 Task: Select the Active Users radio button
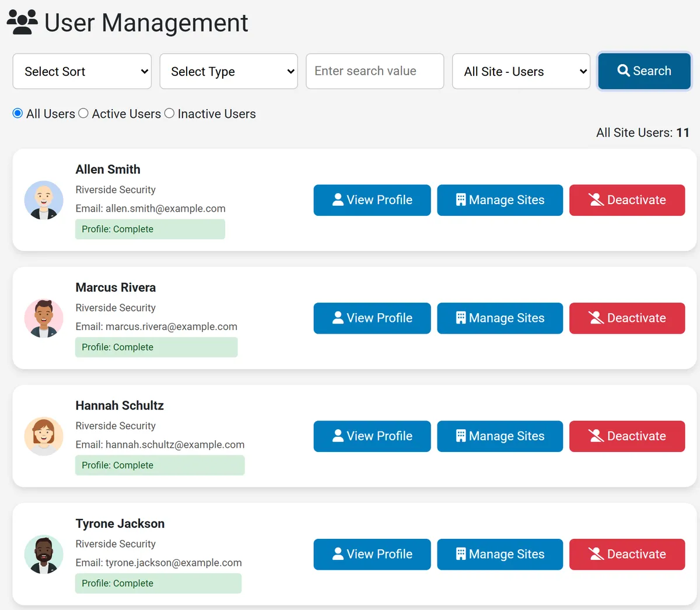pyautogui.click(x=83, y=113)
